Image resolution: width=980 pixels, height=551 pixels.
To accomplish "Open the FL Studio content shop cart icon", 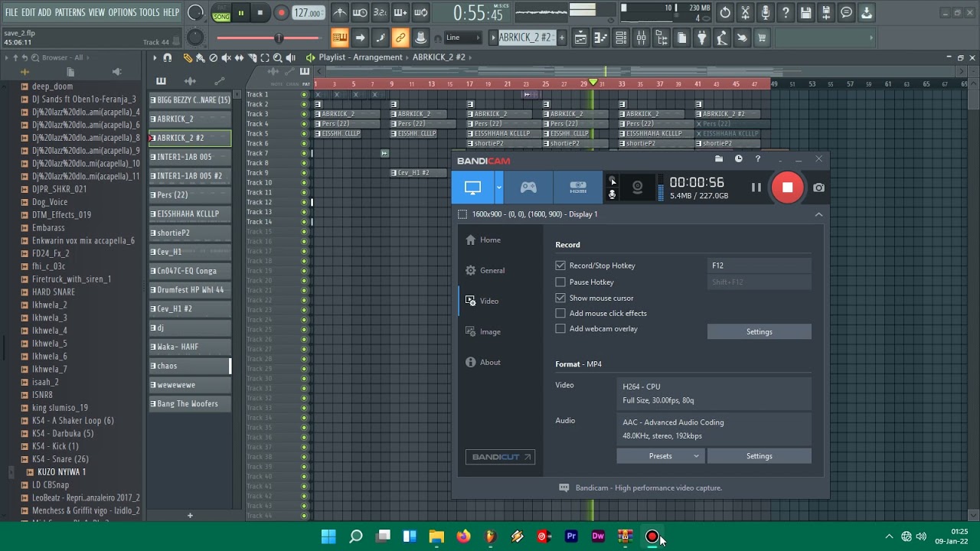I will (x=762, y=38).
